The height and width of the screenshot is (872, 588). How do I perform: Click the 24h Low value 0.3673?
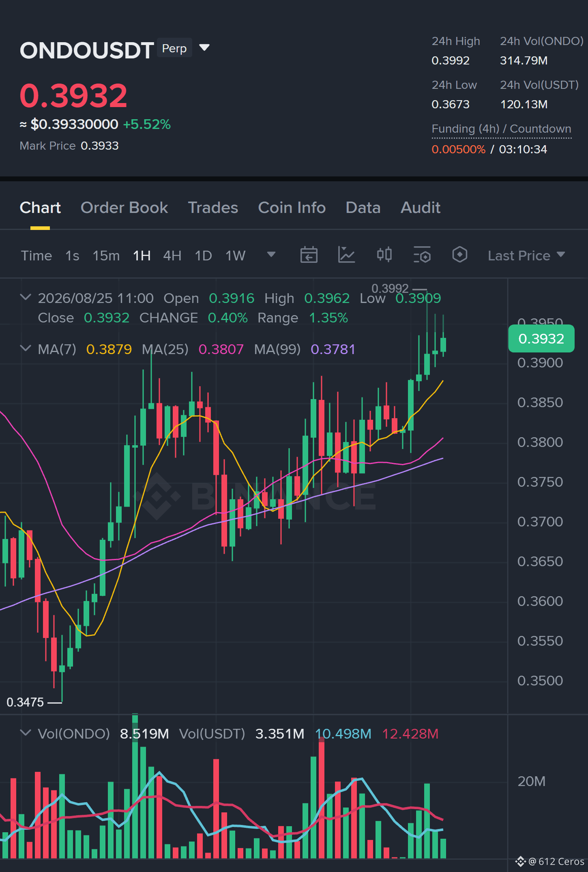(x=451, y=104)
